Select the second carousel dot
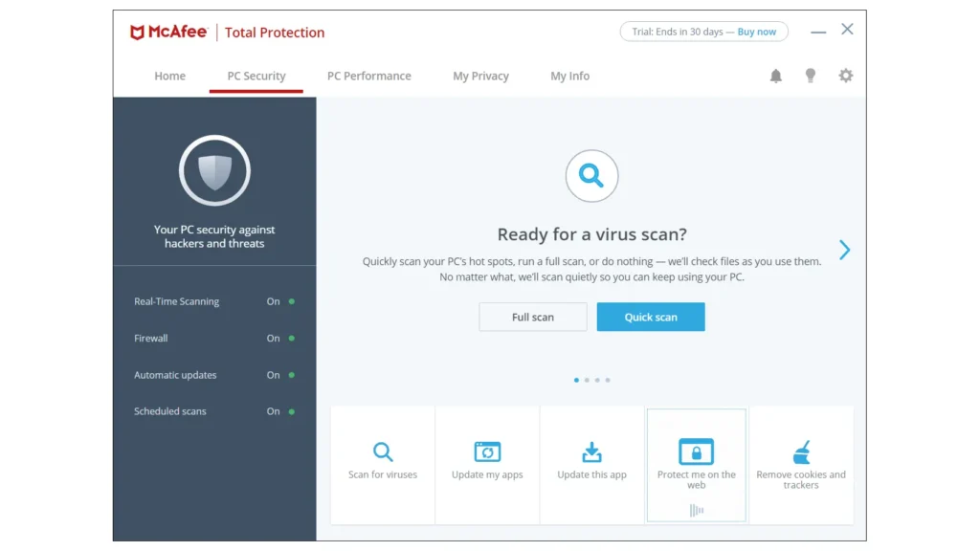Image resolution: width=980 pixels, height=551 pixels. 586,380
